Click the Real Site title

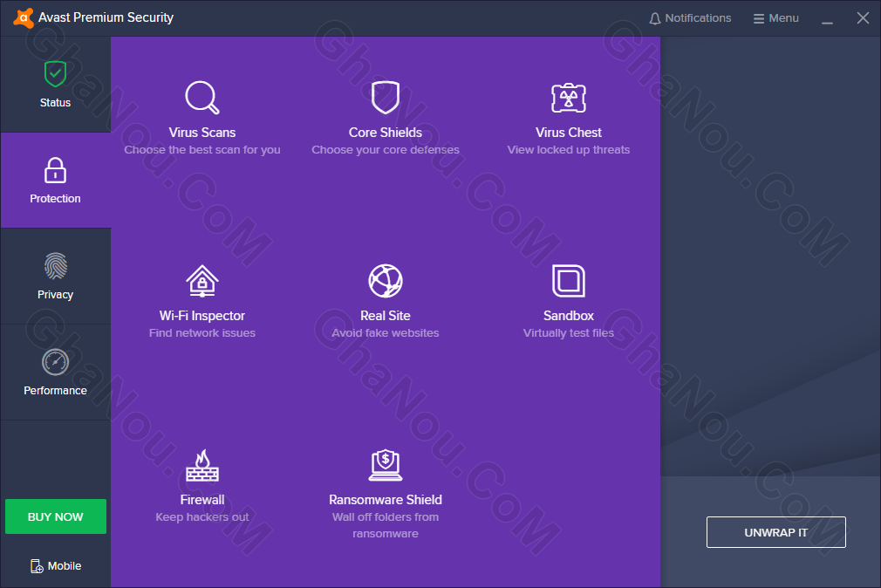[386, 316]
